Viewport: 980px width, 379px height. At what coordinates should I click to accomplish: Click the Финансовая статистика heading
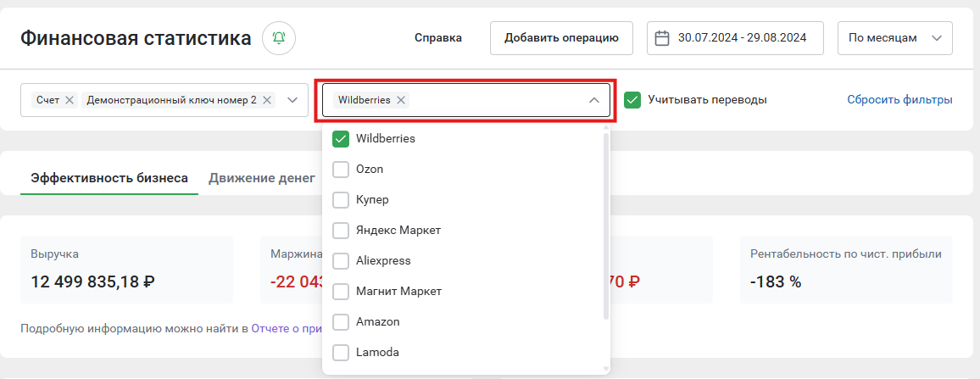click(x=136, y=38)
